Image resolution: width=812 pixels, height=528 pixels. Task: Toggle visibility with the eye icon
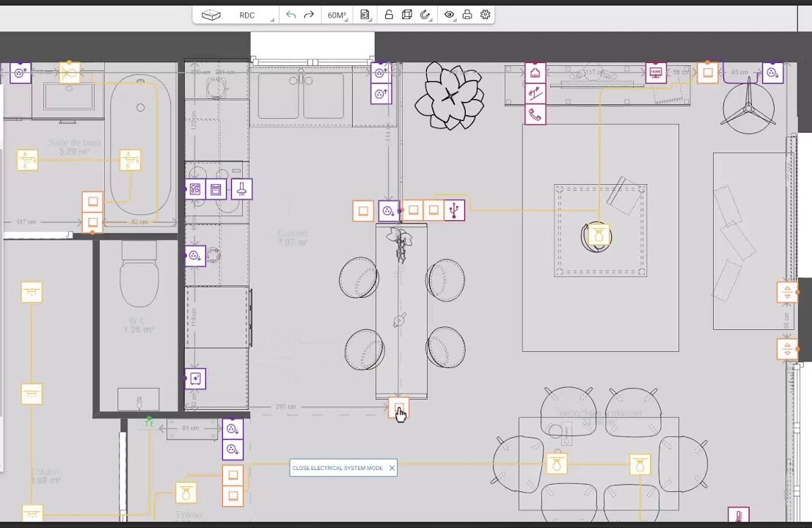click(449, 15)
